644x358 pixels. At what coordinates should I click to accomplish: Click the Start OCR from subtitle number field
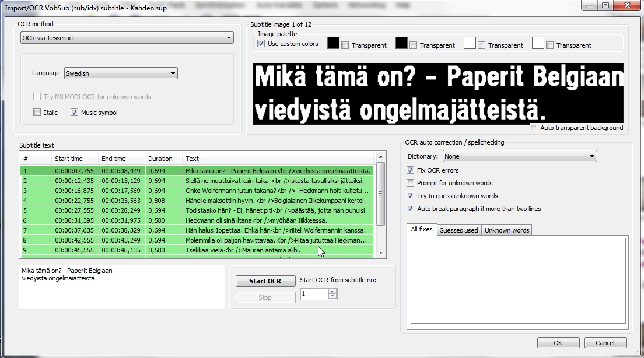tap(314, 294)
